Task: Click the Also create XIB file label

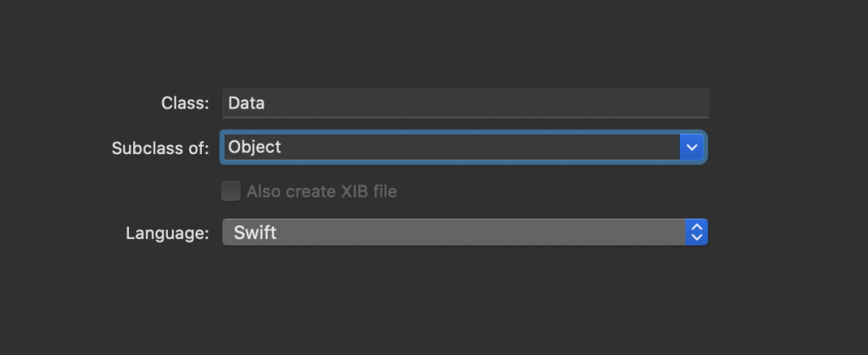Action: [x=321, y=191]
